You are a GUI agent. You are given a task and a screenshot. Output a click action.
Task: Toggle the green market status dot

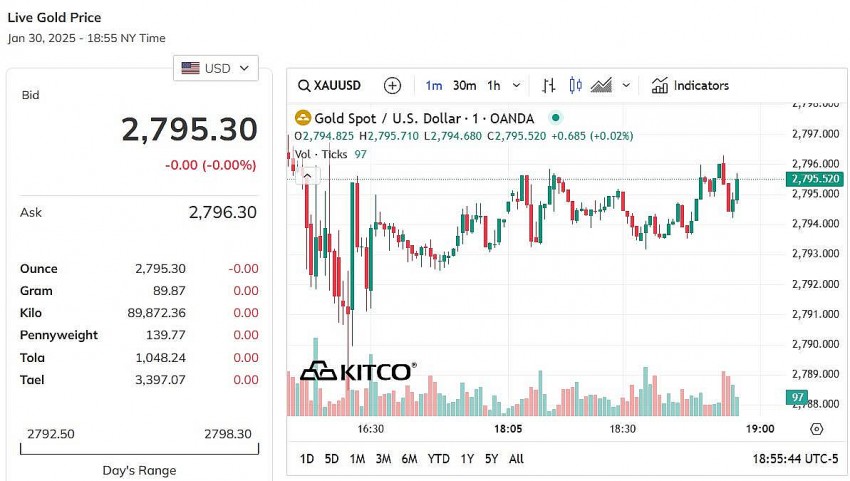click(556, 118)
